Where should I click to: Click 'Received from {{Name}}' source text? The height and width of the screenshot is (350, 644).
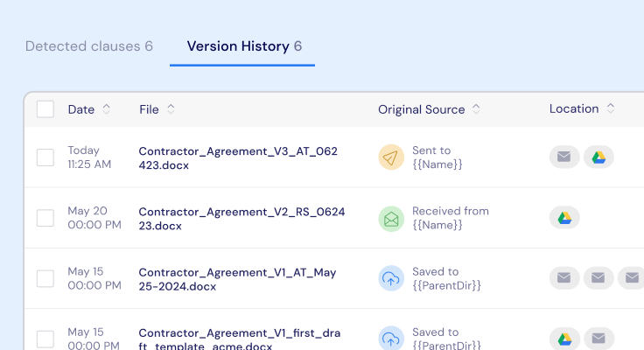pyautogui.click(x=451, y=218)
